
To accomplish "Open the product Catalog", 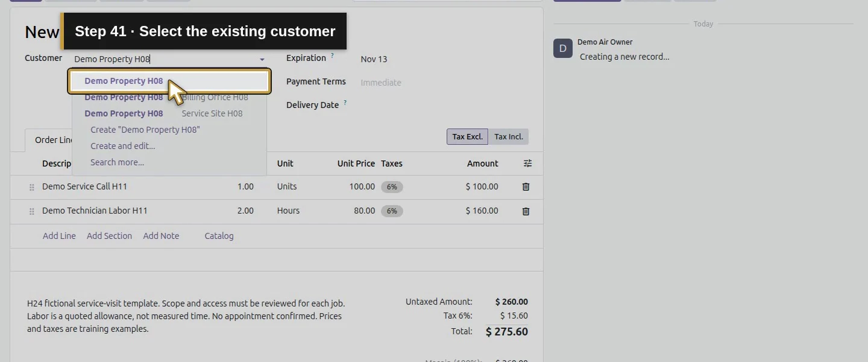I will 219,236.
